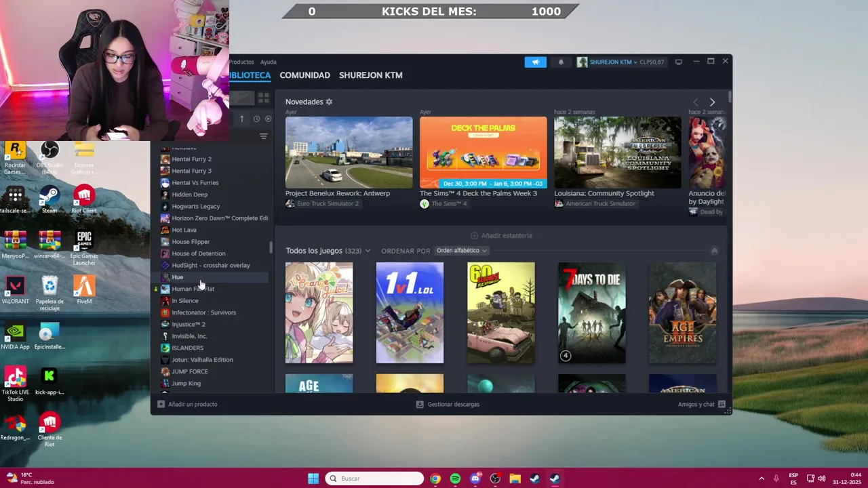Open kick-app desktop shortcut
868x488 pixels.
pyautogui.click(x=50, y=382)
